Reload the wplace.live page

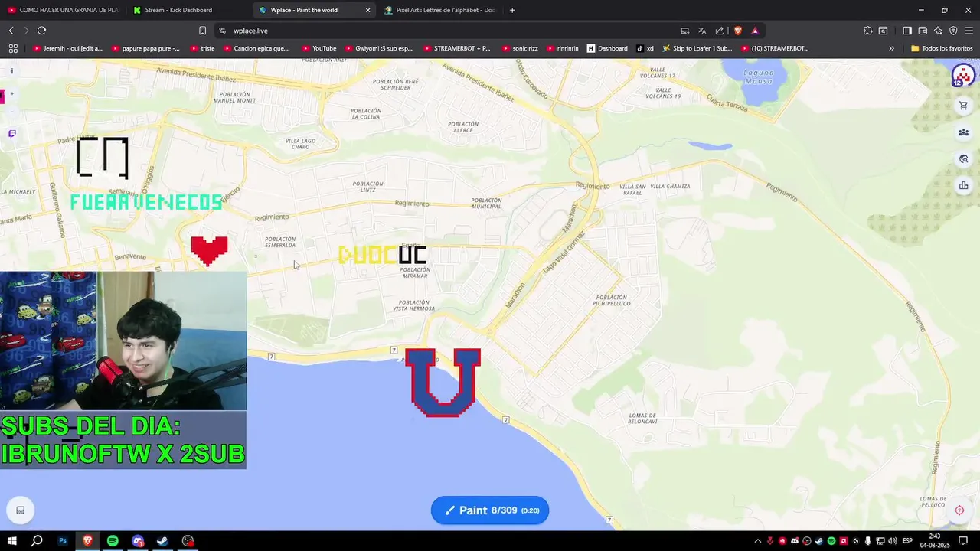[41, 31]
